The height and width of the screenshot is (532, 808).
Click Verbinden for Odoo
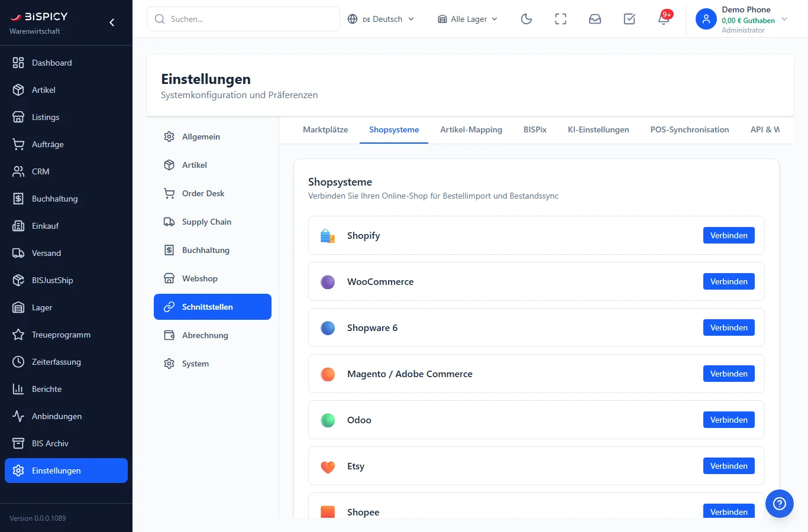(729, 420)
